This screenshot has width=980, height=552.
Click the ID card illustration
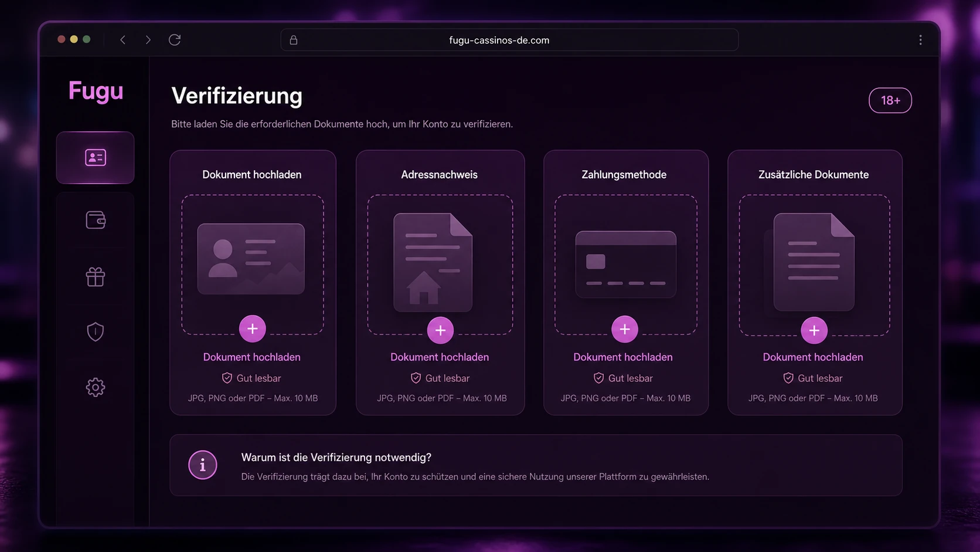[251, 259]
